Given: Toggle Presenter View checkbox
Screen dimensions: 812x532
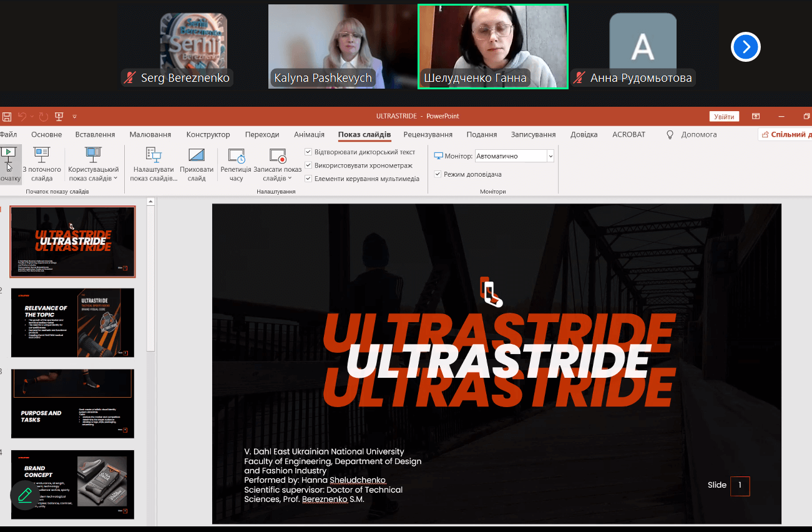Looking at the screenshot, I should click(438, 174).
